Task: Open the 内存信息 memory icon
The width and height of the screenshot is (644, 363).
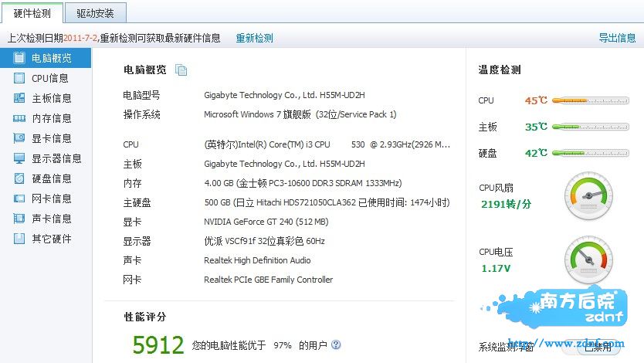Action: (x=19, y=118)
